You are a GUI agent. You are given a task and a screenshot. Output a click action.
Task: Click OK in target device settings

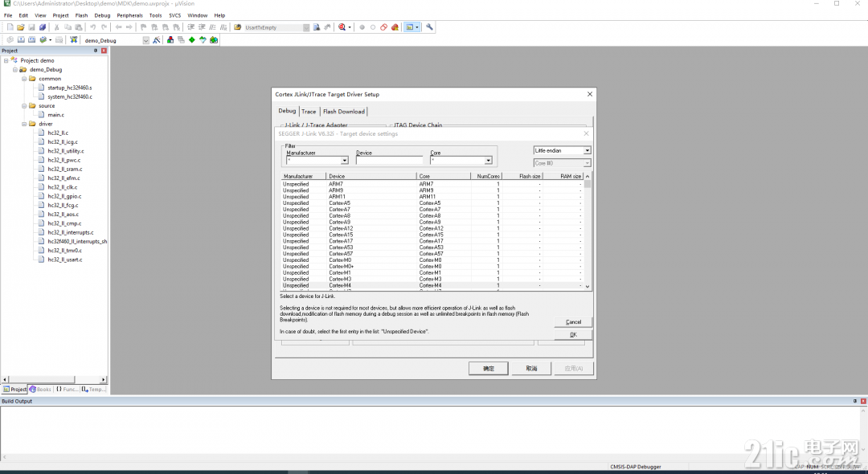(x=573, y=335)
